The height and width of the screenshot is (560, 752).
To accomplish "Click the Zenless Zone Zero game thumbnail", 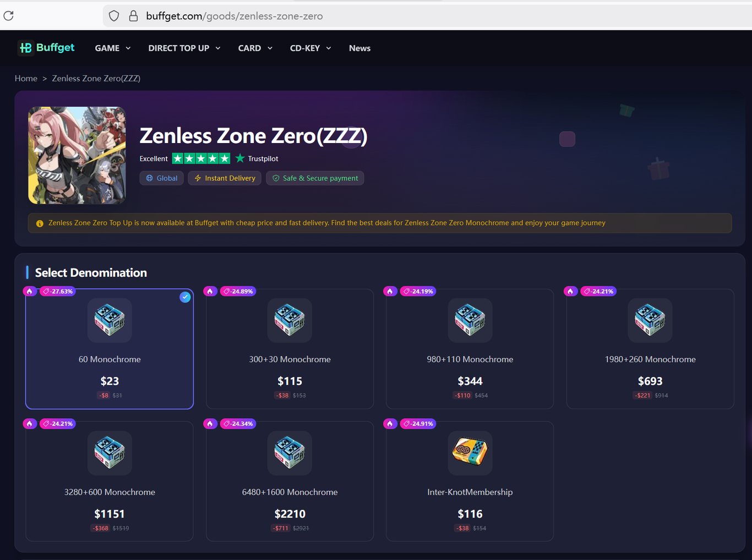I will [77, 155].
